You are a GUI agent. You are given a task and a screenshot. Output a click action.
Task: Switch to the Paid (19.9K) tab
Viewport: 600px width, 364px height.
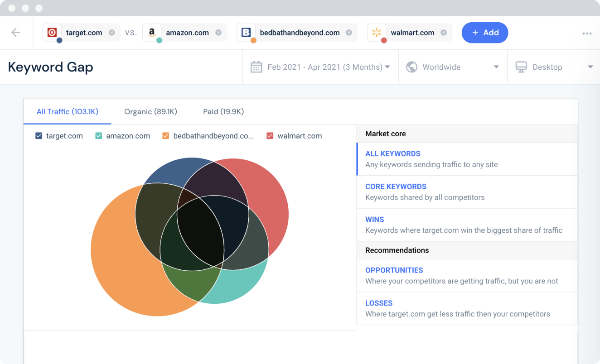223,111
